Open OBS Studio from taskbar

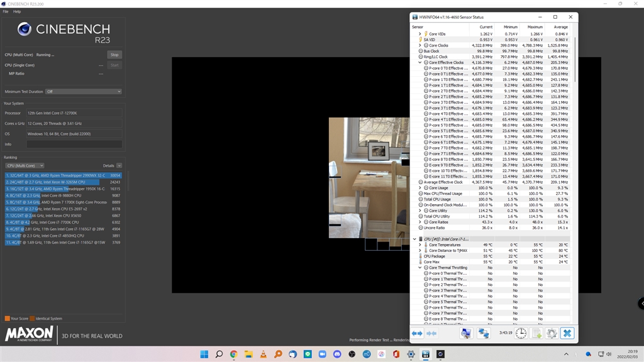[352, 354]
